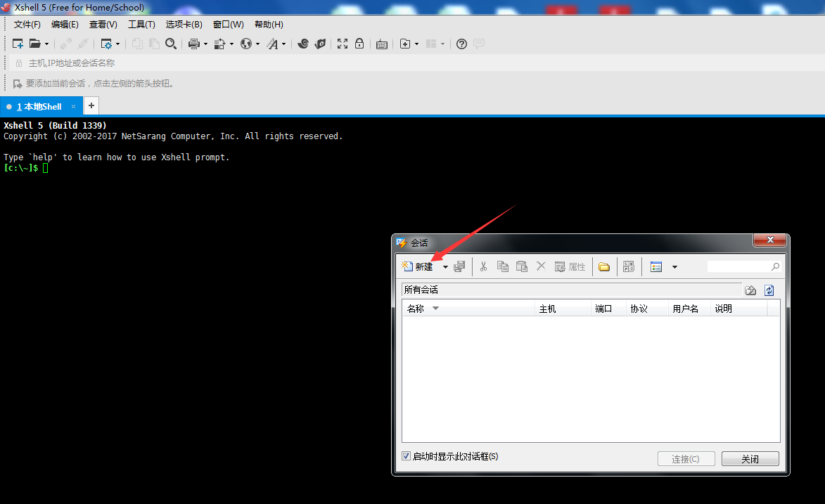
Task: Expand the Open session dropdown arrow
Action: pyautogui.click(x=47, y=44)
